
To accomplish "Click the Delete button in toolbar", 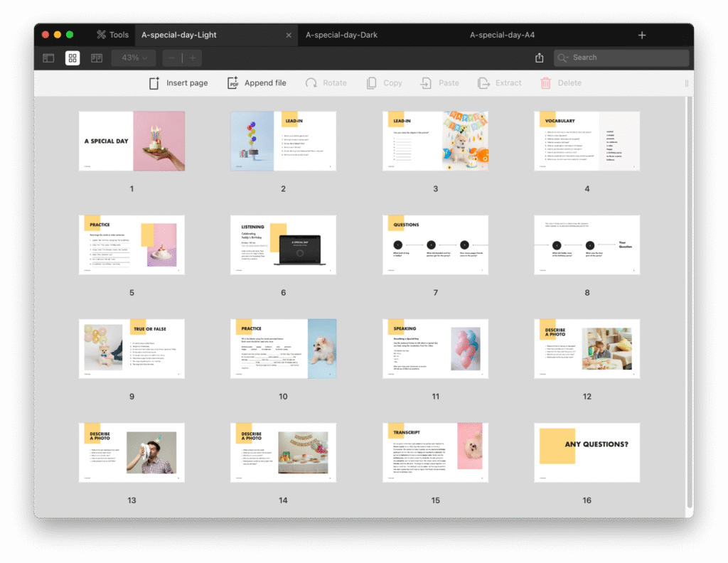I will tap(561, 83).
